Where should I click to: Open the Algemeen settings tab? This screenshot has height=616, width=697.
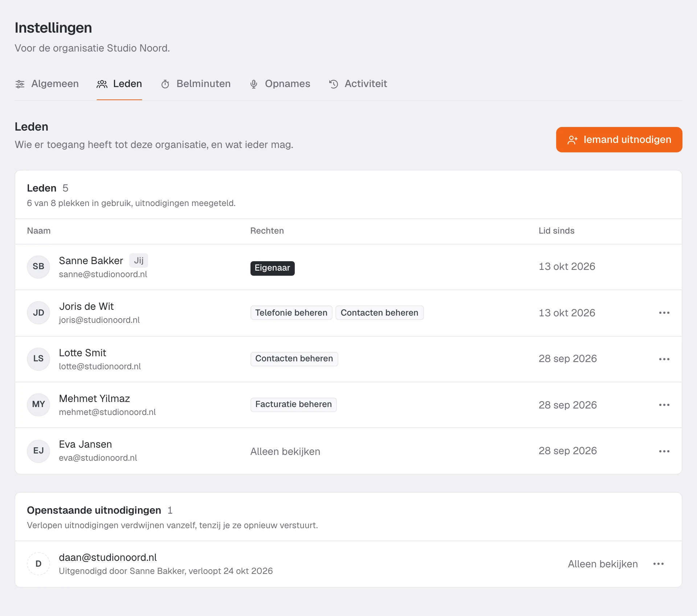(x=47, y=84)
